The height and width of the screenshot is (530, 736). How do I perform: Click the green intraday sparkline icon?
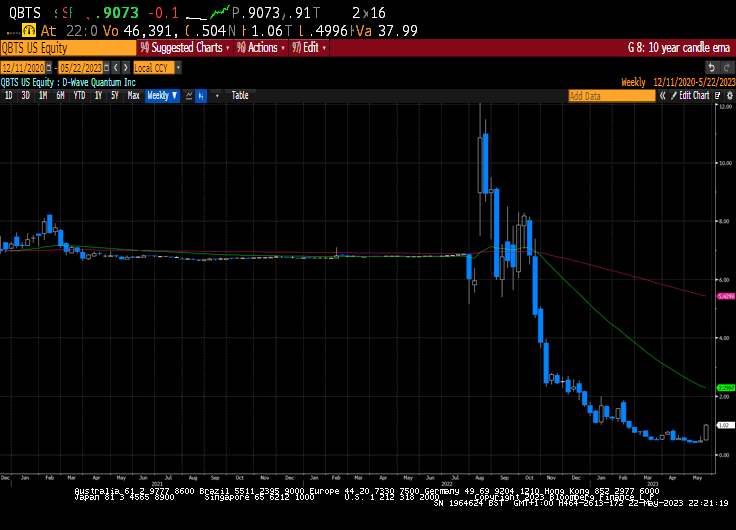tap(219, 13)
